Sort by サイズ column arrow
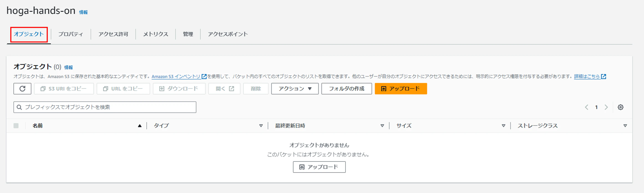644x193 pixels. point(504,126)
